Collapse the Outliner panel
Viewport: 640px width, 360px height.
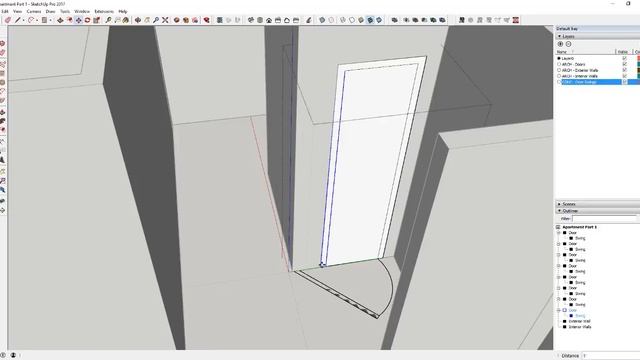pos(598,211)
